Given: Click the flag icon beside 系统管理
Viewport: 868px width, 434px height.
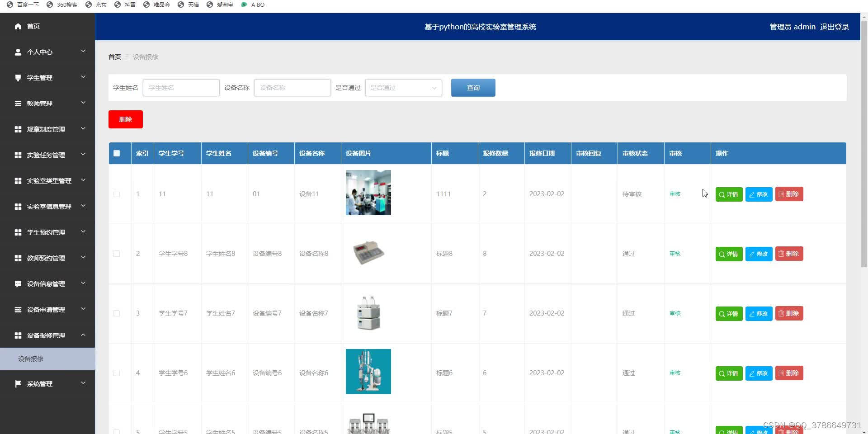Looking at the screenshot, I should [18, 384].
